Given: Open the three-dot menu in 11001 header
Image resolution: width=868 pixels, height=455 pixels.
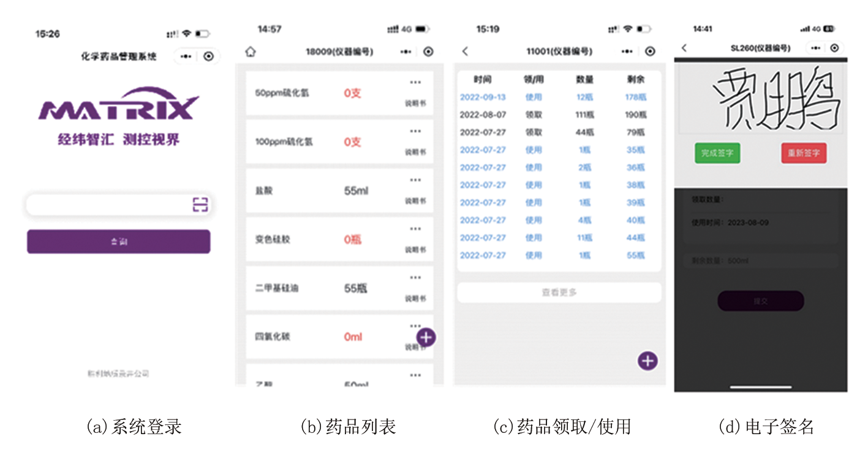Looking at the screenshot, I should coord(626,52).
